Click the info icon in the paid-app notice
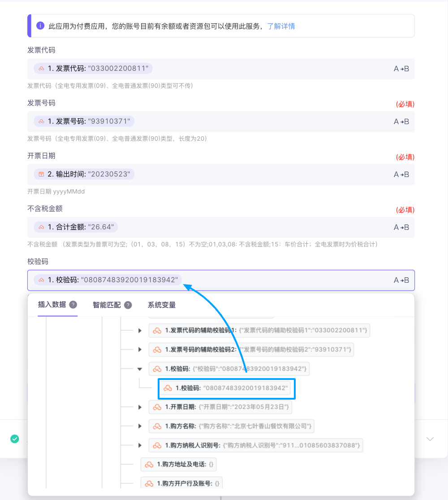 40,26
